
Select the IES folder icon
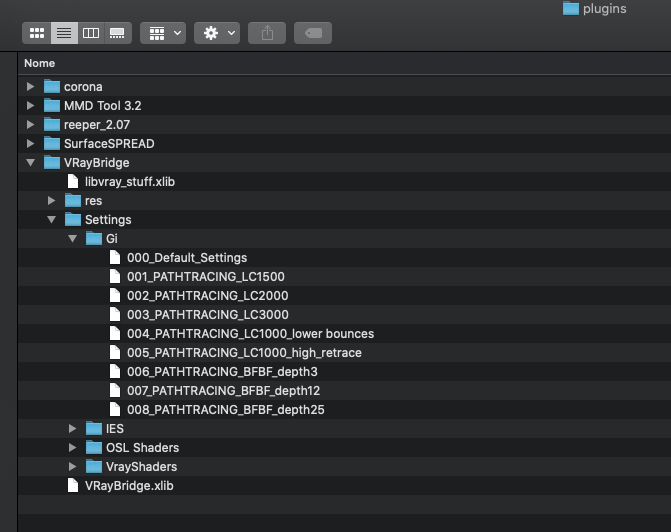94,428
